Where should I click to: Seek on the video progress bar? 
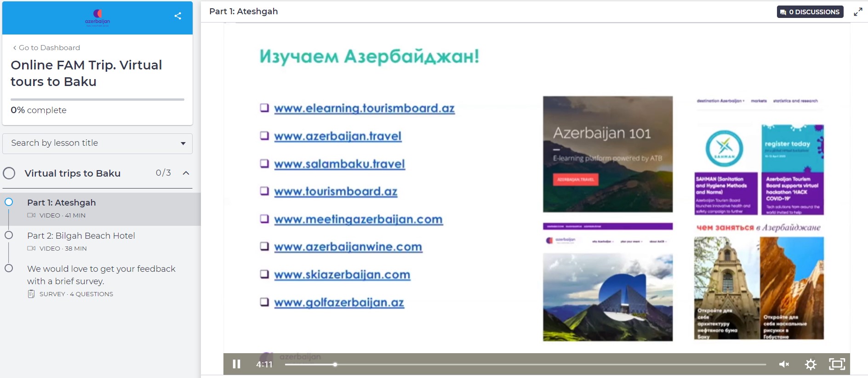coord(525,364)
